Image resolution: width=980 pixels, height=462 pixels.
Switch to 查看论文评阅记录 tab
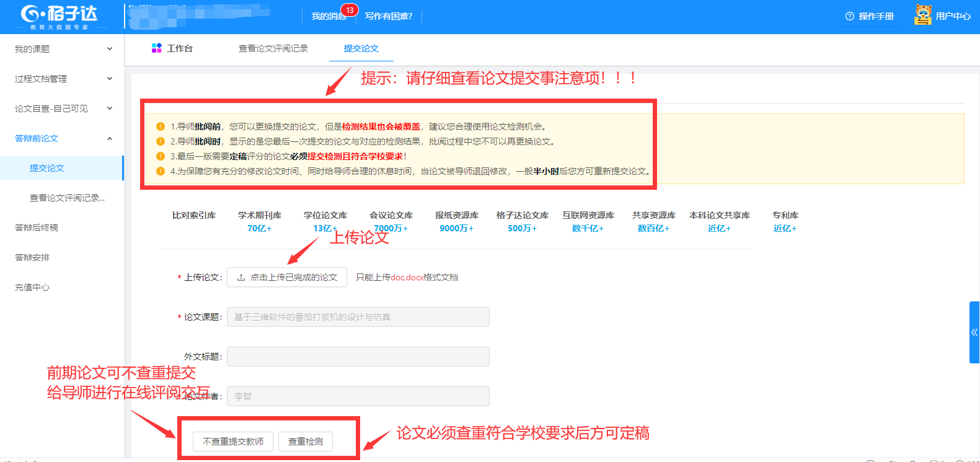273,48
